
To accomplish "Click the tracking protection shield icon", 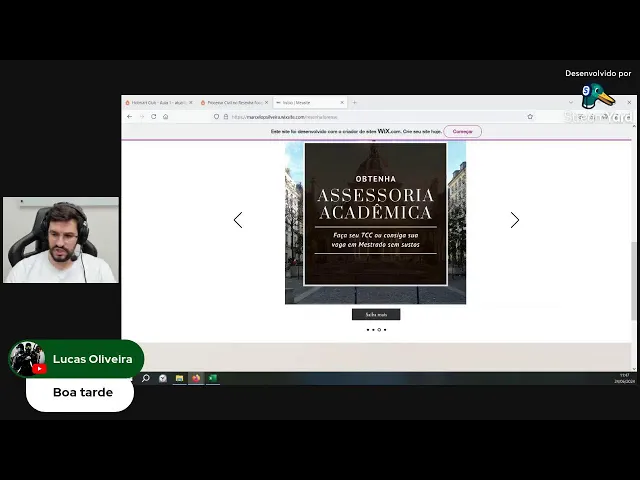I will point(216,117).
